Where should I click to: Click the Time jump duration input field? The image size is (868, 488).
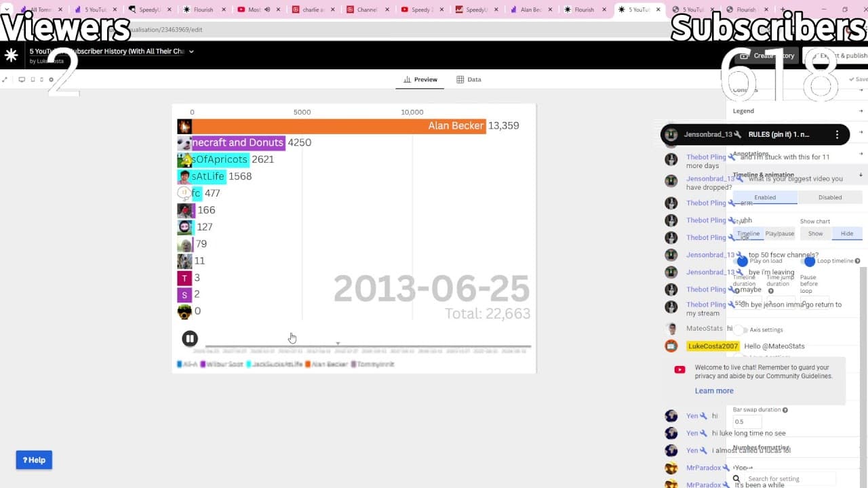point(781,302)
